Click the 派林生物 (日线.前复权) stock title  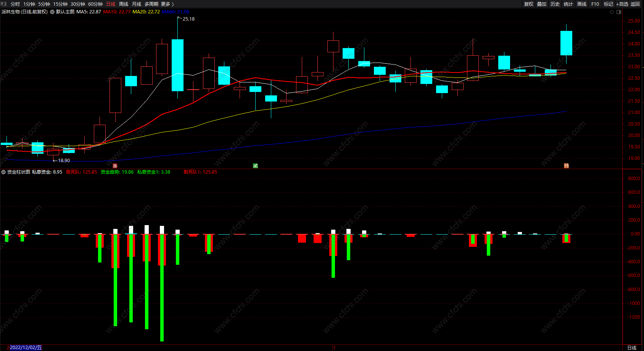click(x=24, y=12)
